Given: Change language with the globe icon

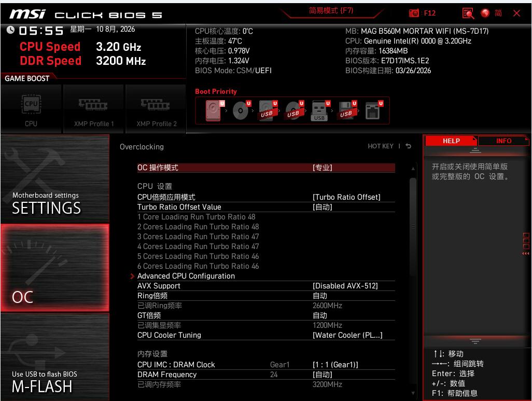Looking at the screenshot, I should point(485,13).
